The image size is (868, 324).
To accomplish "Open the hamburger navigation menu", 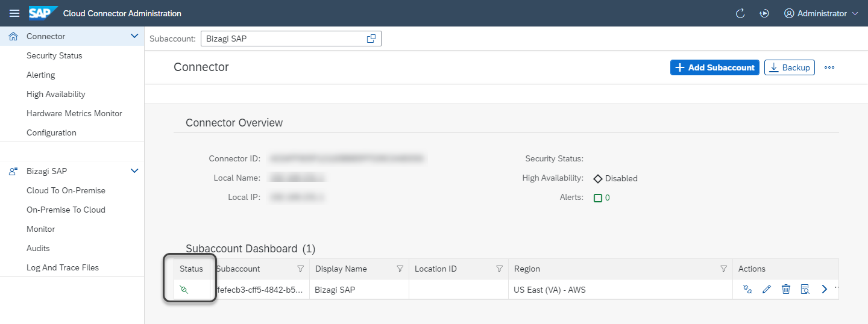I will click(x=14, y=13).
